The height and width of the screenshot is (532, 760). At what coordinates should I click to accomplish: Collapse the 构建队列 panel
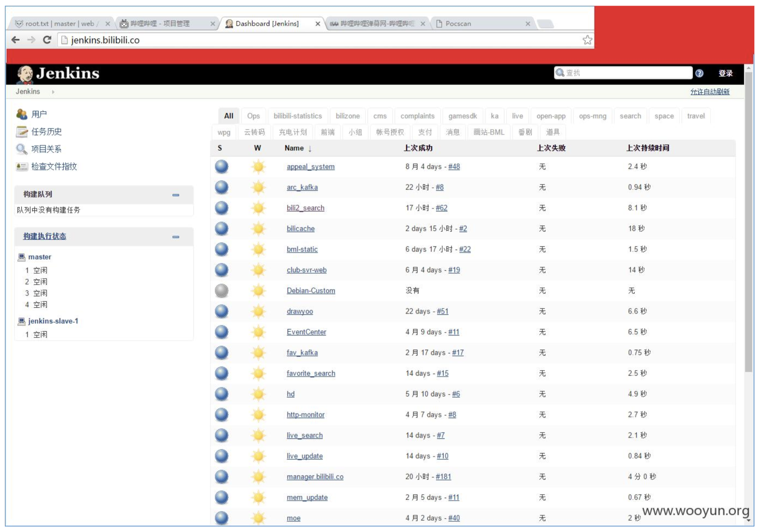(x=176, y=195)
